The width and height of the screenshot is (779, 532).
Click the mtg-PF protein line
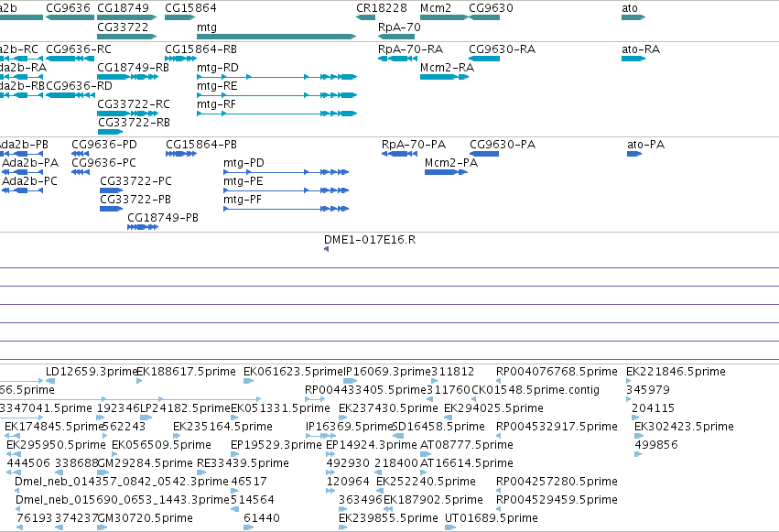point(287,209)
